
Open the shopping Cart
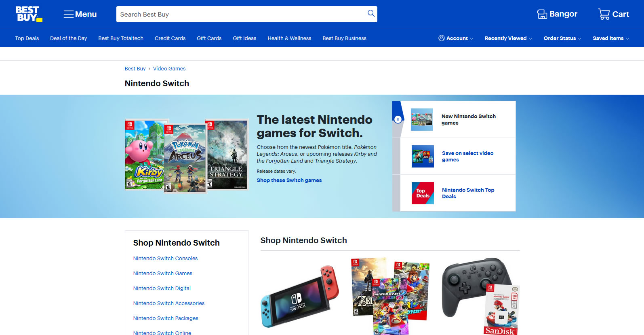(x=614, y=14)
